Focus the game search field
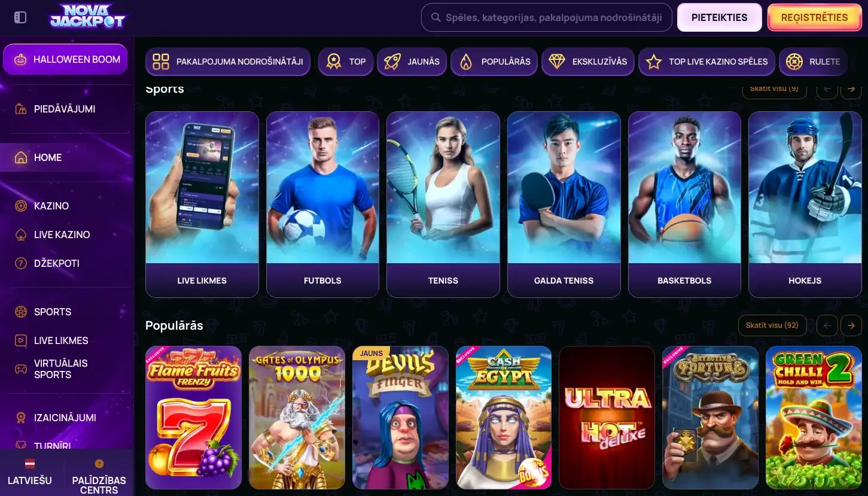This screenshot has height=496, width=868. 546,17
